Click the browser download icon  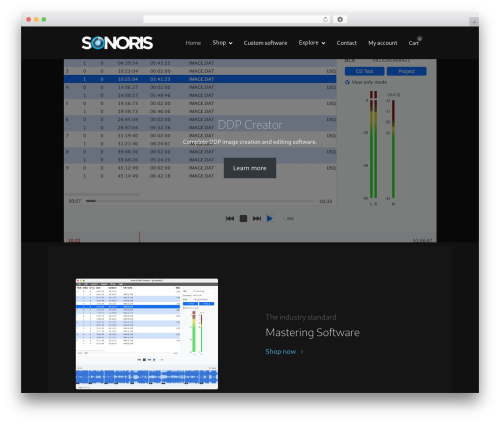point(340,19)
